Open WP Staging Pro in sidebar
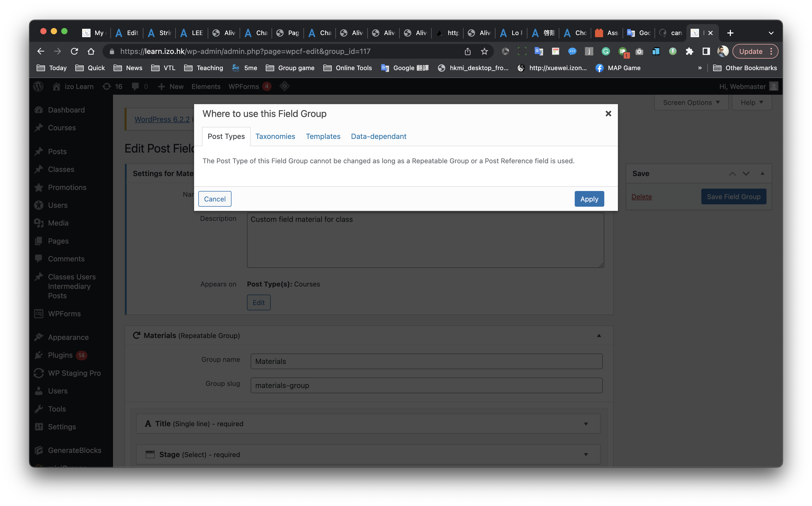This screenshot has height=506, width=812. (74, 373)
